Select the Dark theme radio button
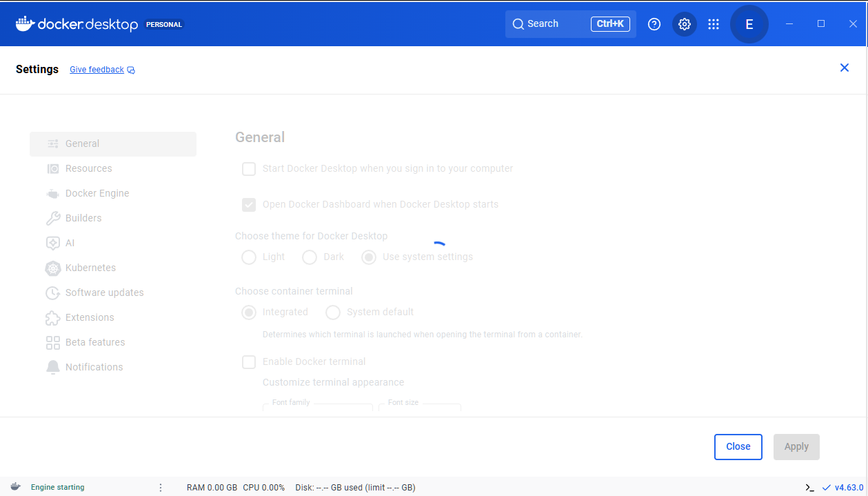The height and width of the screenshot is (496, 868). (x=310, y=257)
